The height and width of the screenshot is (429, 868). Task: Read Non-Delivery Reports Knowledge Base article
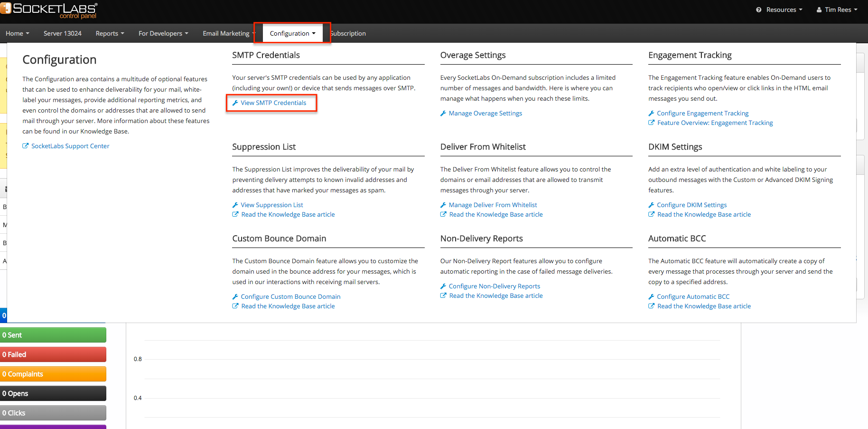pyautogui.click(x=496, y=296)
